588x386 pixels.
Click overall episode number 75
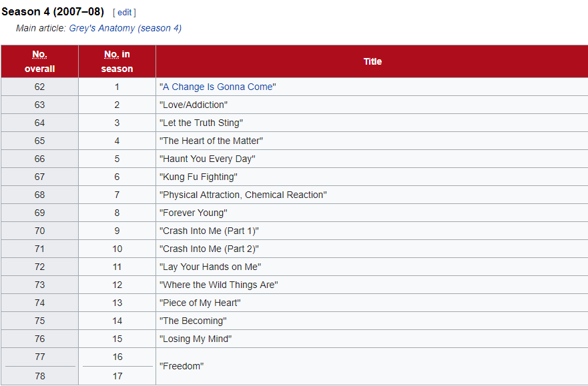point(40,321)
